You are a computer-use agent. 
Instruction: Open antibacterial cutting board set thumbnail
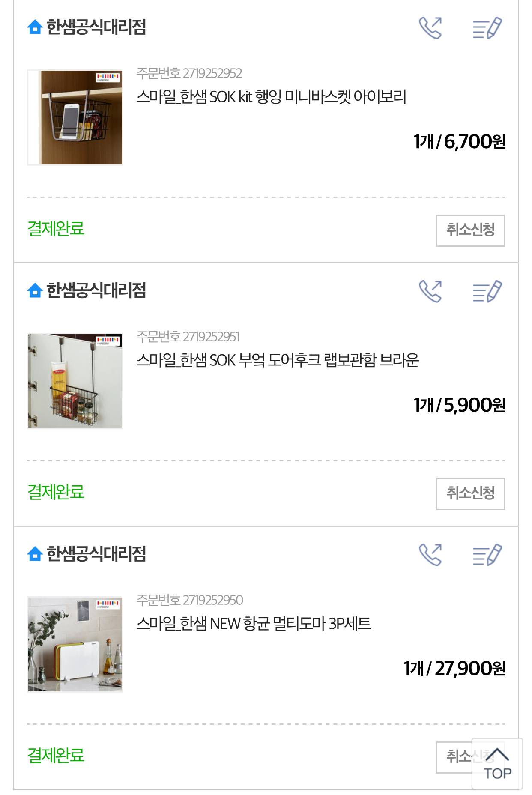pos(75,644)
